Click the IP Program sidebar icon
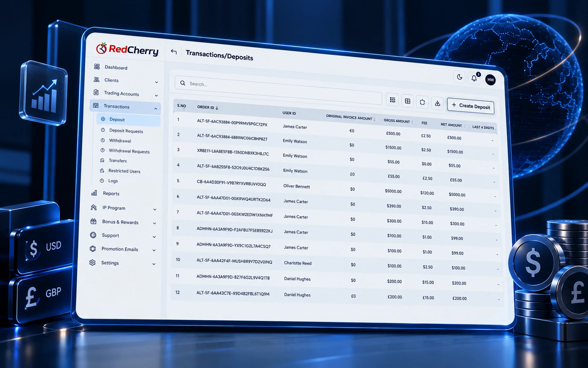This screenshot has height=368, width=588. (x=94, y=207)
